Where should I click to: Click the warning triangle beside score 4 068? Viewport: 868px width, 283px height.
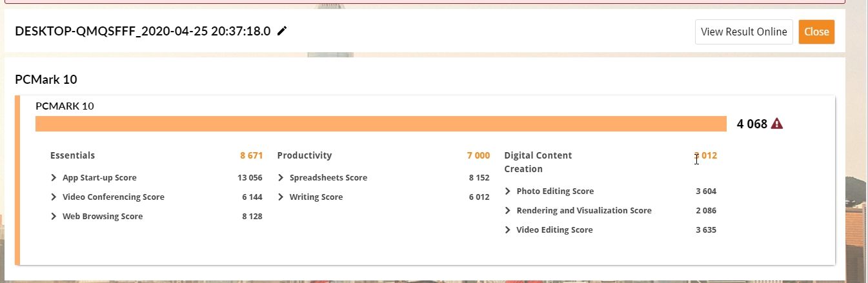(777, 123)
